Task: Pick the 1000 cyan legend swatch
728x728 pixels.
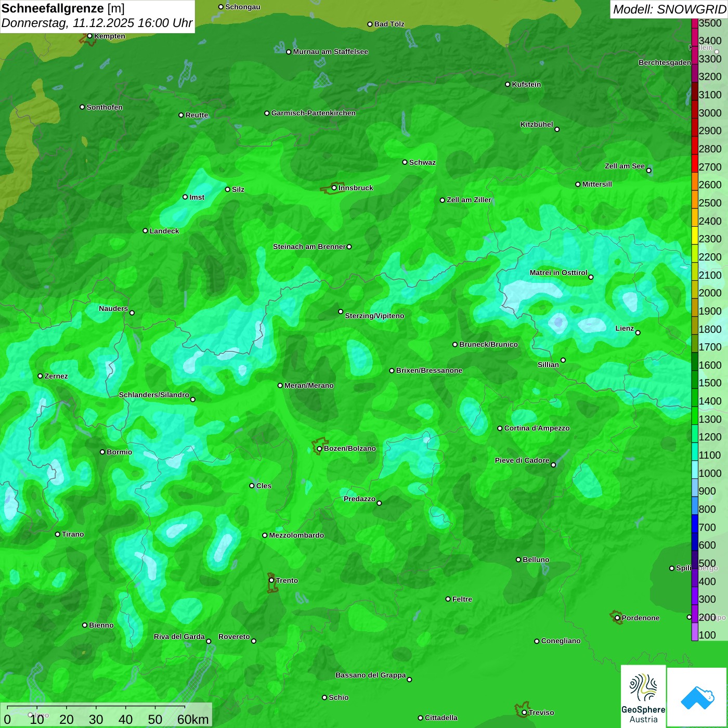Action: click(695, 470)
